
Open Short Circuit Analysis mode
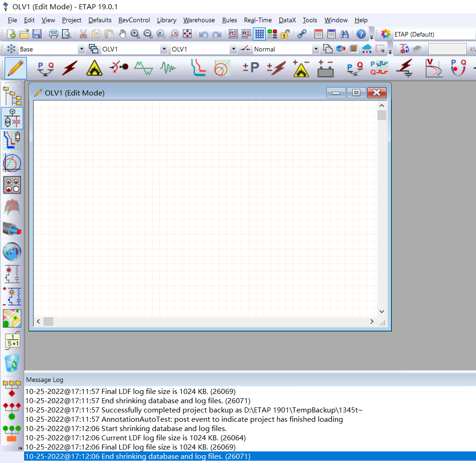pos(69,68)
